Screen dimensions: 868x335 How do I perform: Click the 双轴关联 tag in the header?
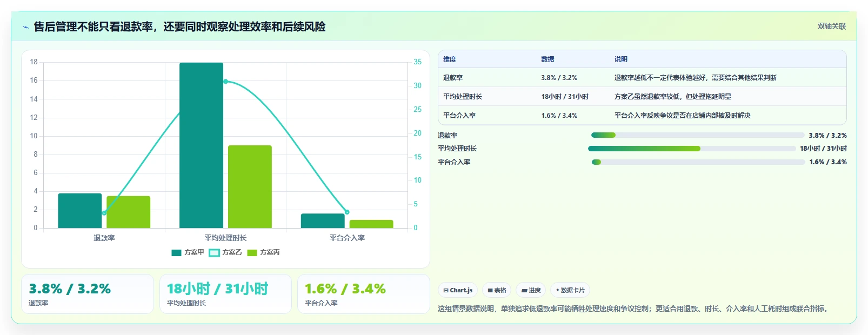[x=831, y=26]
